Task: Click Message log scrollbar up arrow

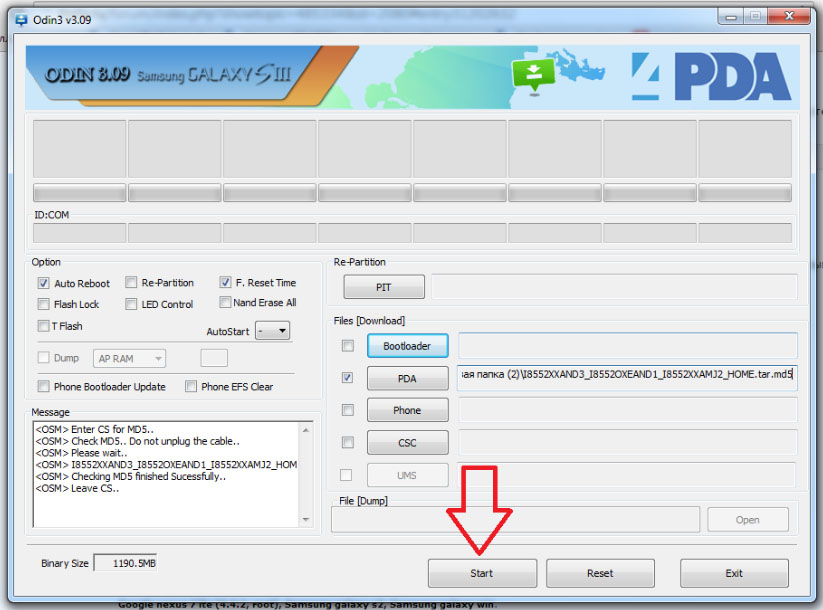Action: point(305,430)
